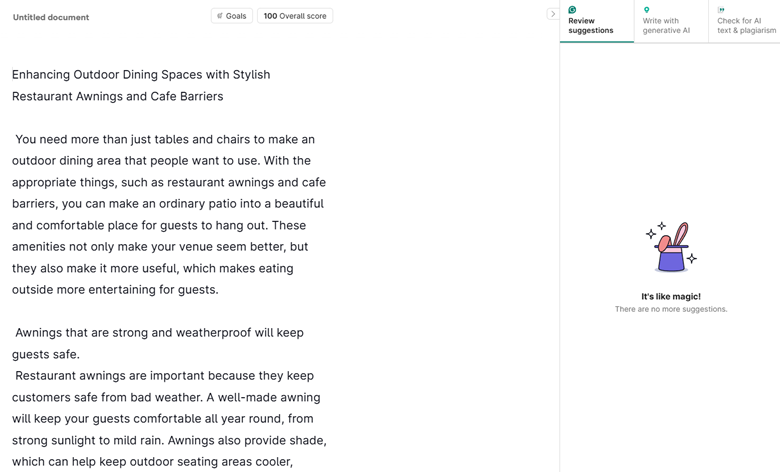Collapse the side panel with the chevron arrow

(x=553, y=14)
